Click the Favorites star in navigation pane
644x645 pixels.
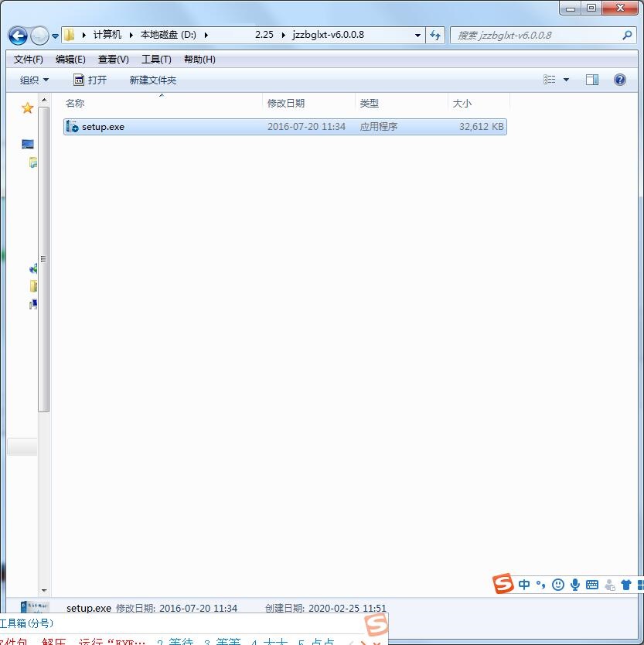(x=27, y=108)
